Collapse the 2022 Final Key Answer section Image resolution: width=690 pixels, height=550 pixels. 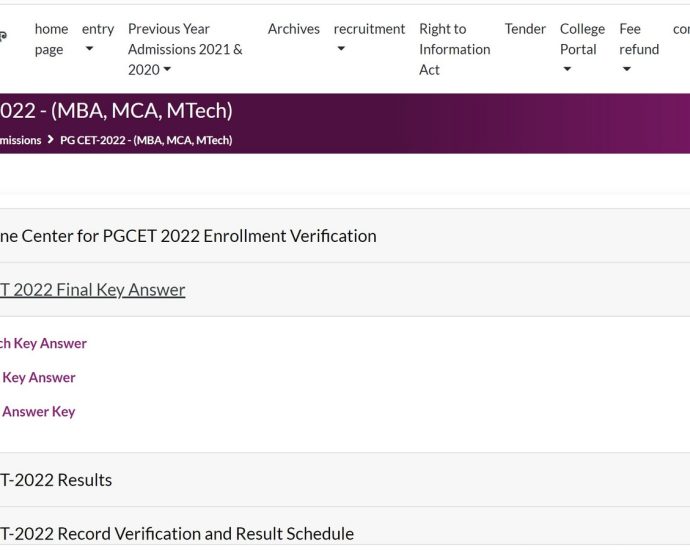tap(93, 290)
